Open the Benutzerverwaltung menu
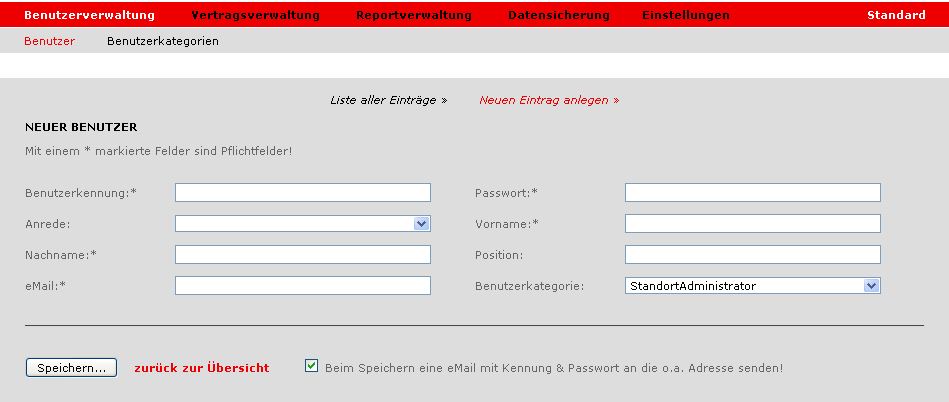 click(x=90, y=15)
